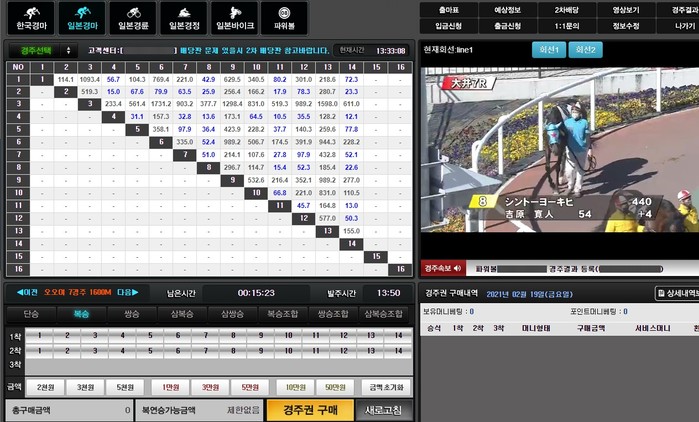Switch to the 삼복승 bet type tab
The image size is (699, 422).
point(178,314)
